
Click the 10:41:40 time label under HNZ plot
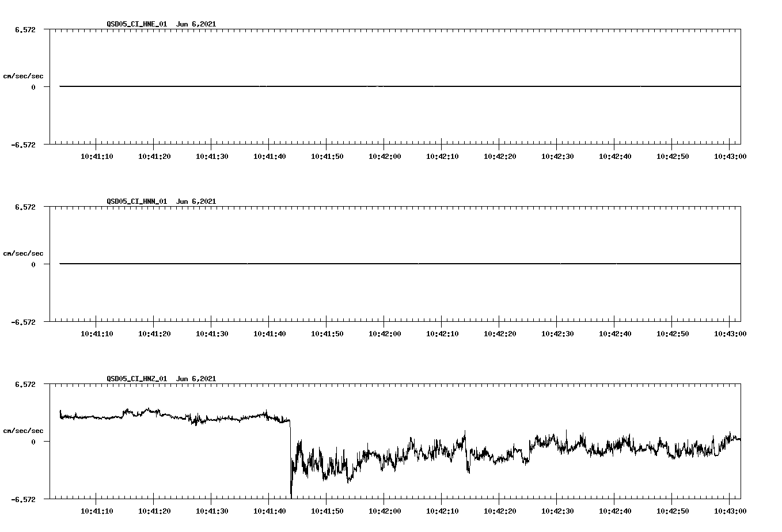269,511
